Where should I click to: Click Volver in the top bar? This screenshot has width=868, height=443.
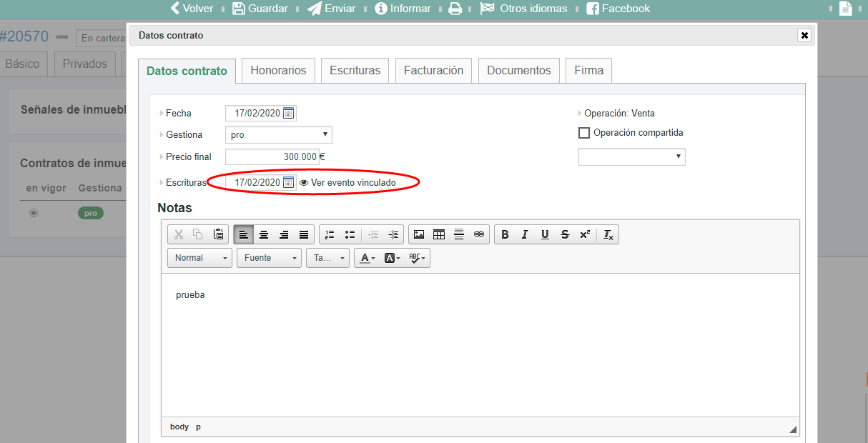click(x=192, y=9)
